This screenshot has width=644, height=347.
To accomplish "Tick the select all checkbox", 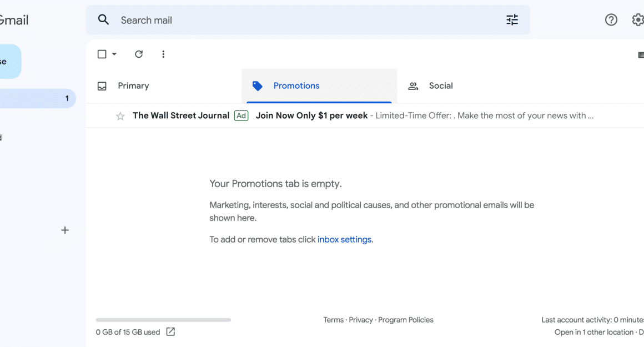I will click(102, 54).
